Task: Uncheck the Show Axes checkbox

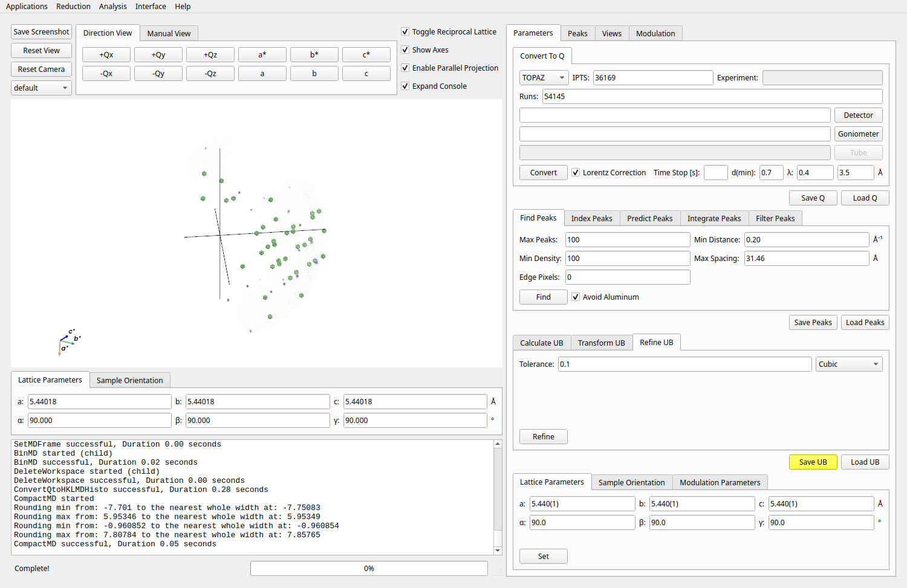Action: (x=405, y=50)
